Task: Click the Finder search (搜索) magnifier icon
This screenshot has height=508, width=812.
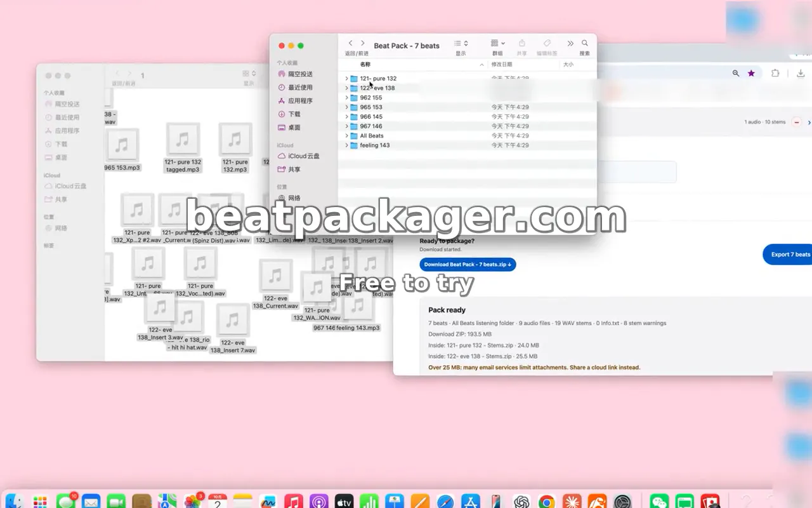Action: pyautogui.click(x=585, y=43)
